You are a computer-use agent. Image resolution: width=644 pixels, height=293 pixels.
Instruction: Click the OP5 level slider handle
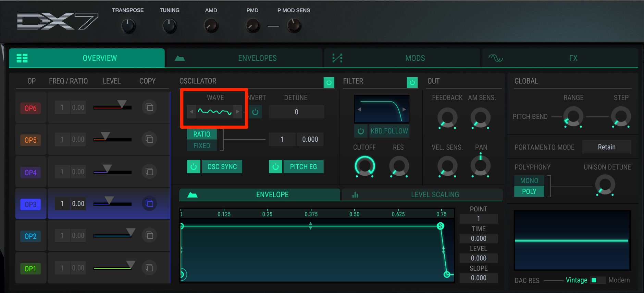click(105, 136)
